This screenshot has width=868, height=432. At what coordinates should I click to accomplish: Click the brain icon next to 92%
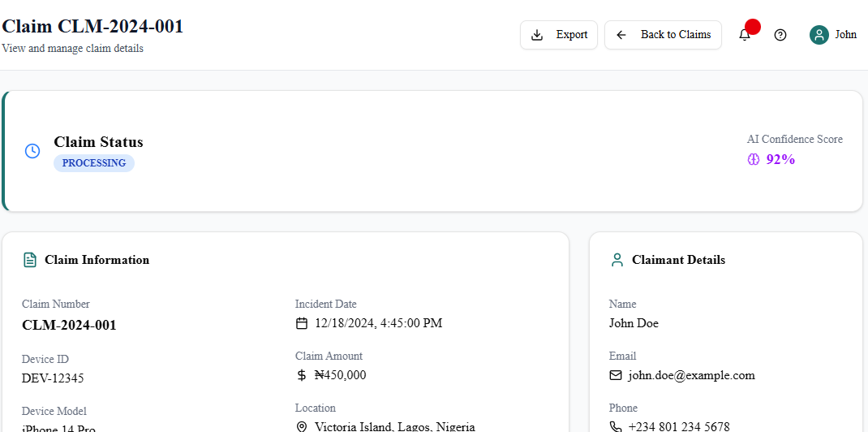click(x=754, y=159)
